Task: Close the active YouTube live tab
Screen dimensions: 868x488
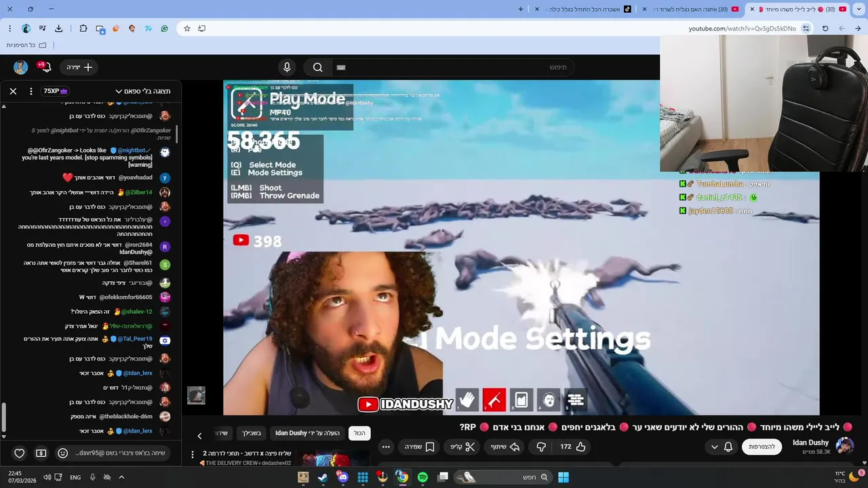Action: (751, 9)
